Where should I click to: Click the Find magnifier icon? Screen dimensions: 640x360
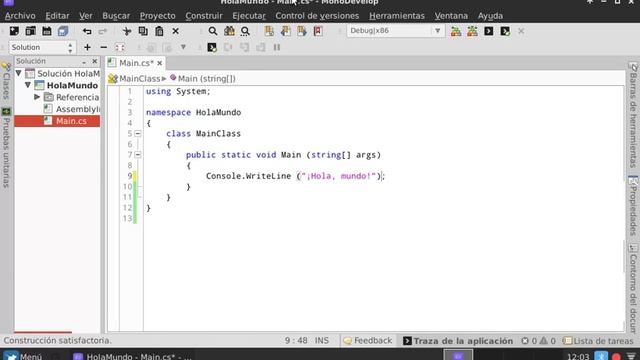click(x=213, y=31)
